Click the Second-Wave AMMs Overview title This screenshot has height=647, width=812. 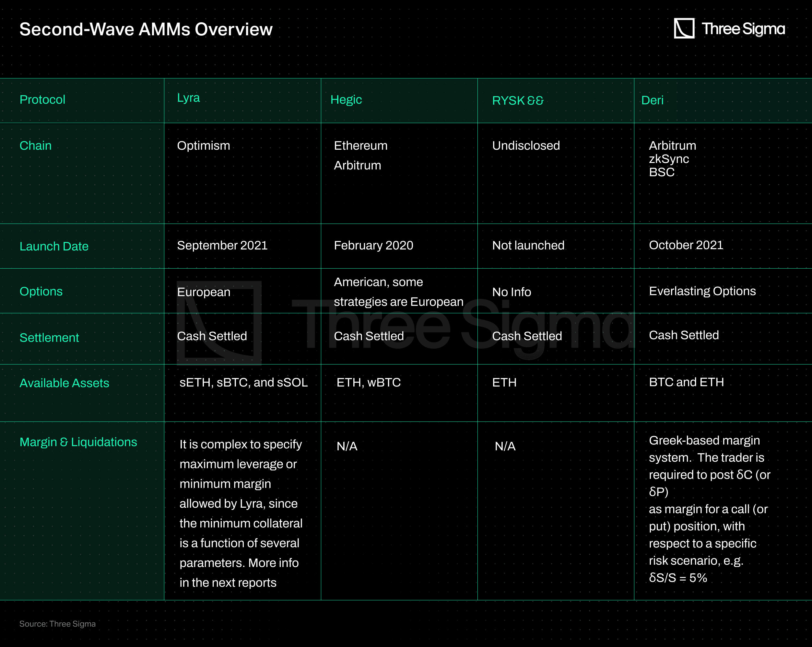(146, 29)
